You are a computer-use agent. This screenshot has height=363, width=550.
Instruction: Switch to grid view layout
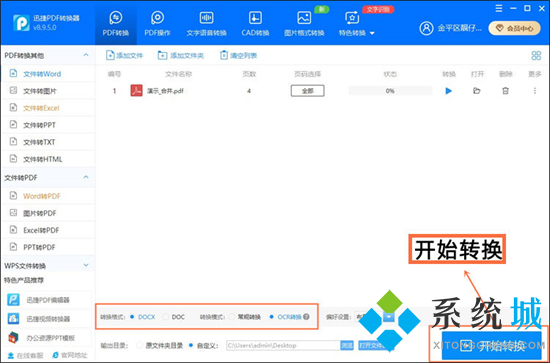[536, 55]
